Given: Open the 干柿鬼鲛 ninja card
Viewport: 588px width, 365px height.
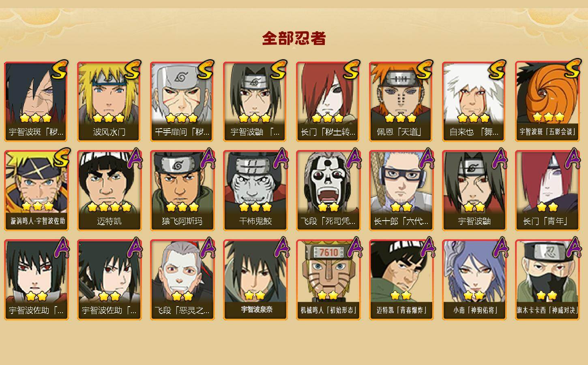Looking at the screenshot, I should (255, 191).
